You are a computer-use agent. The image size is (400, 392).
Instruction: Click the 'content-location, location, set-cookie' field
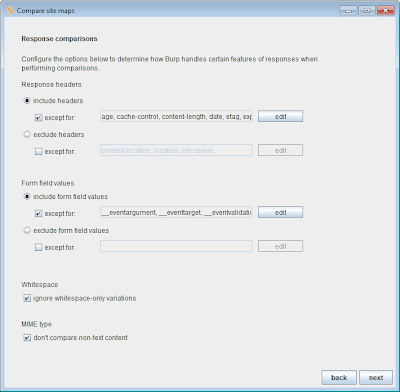pyautogui.click(x=176, y=150)
